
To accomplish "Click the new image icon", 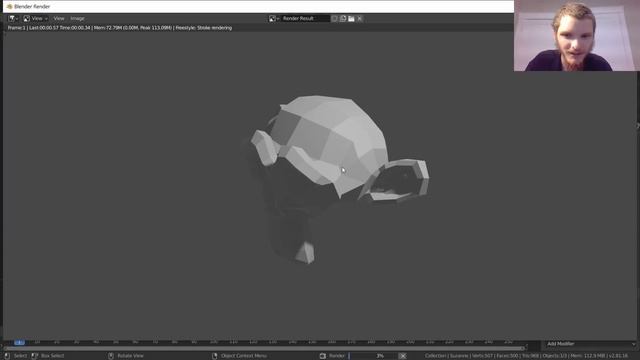I will pyautogui.click(x=343, y=18).
